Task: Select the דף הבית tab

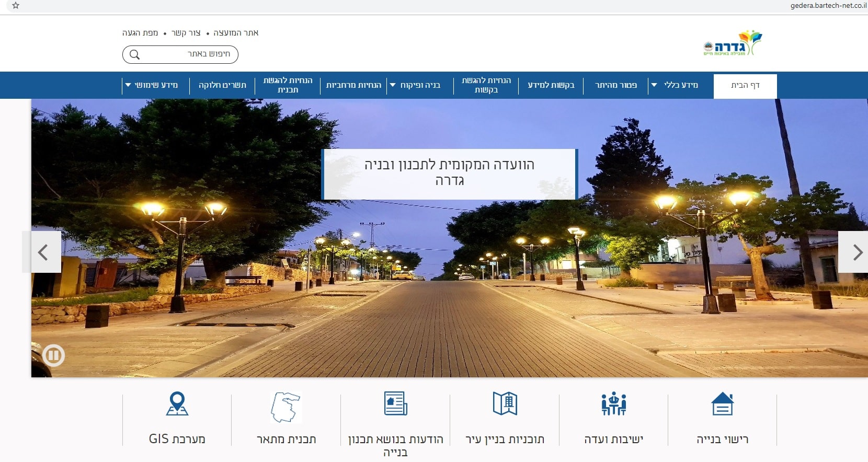Action: click(745, 86)
